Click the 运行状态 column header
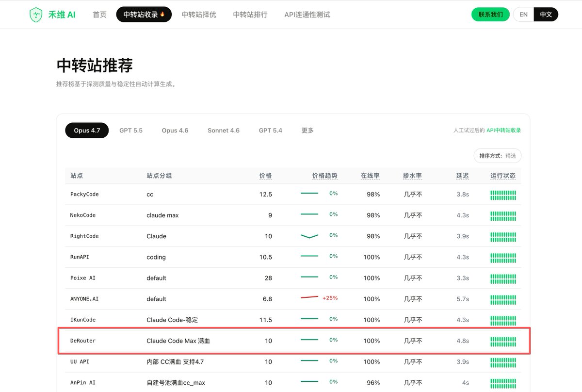The height and width of the screenshot is (392, 582). pos(503,176)
